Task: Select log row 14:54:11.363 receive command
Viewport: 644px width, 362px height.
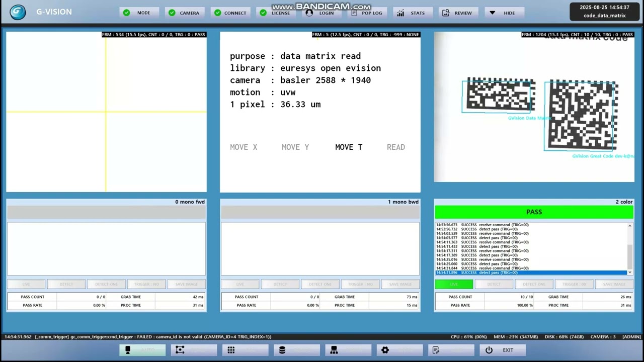Action: (x=531, y=242)
